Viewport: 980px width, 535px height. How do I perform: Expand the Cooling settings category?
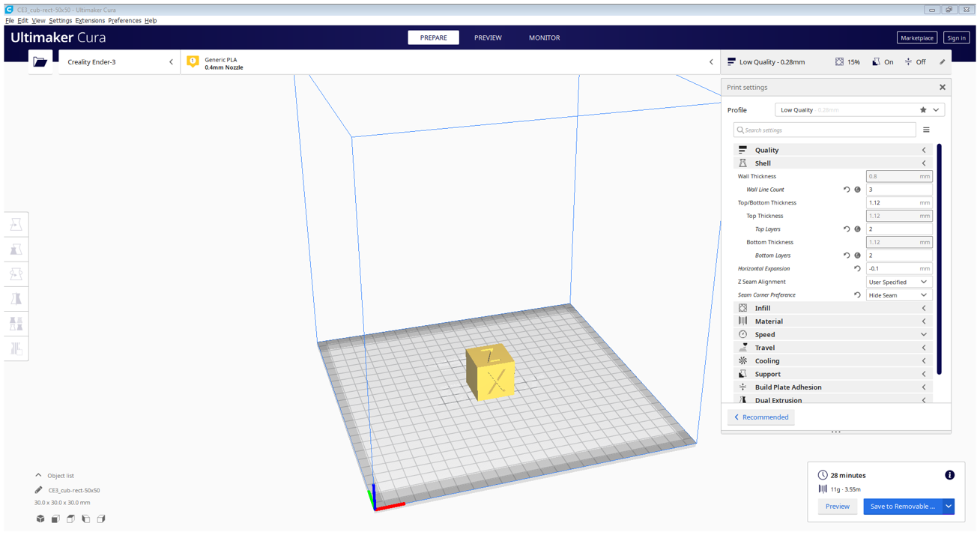pos(833,361)
